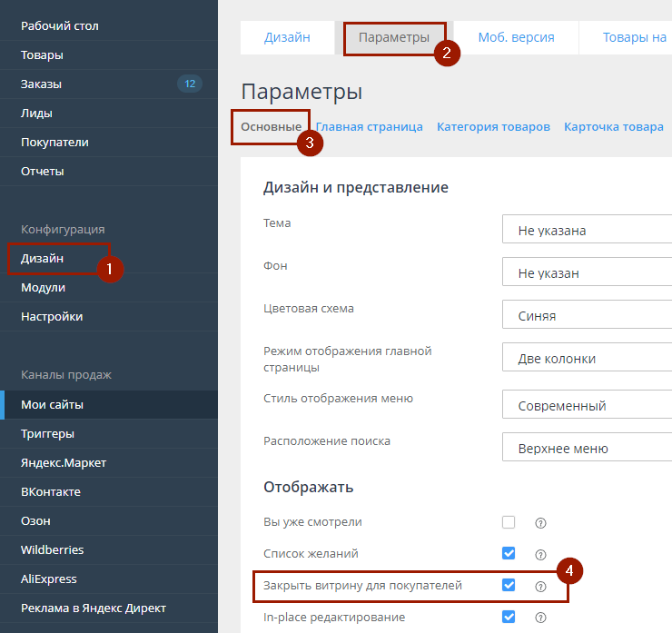The image size is (672, 633).
Task: Click help icon next to "Вы уже смотрели"
Action: click(x=540, y=523)
